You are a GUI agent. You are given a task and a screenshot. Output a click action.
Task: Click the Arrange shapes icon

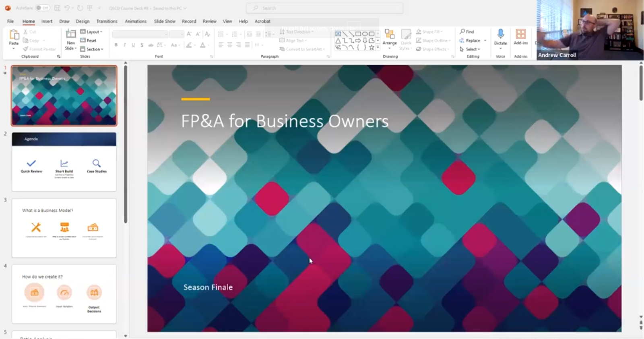point(389,35)
